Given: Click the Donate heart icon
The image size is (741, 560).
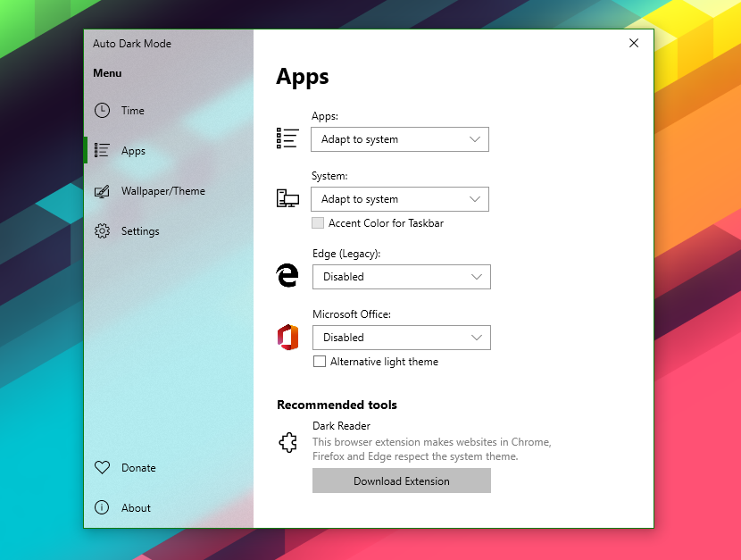Looking at the screenshot, I should tap(102, 467).
